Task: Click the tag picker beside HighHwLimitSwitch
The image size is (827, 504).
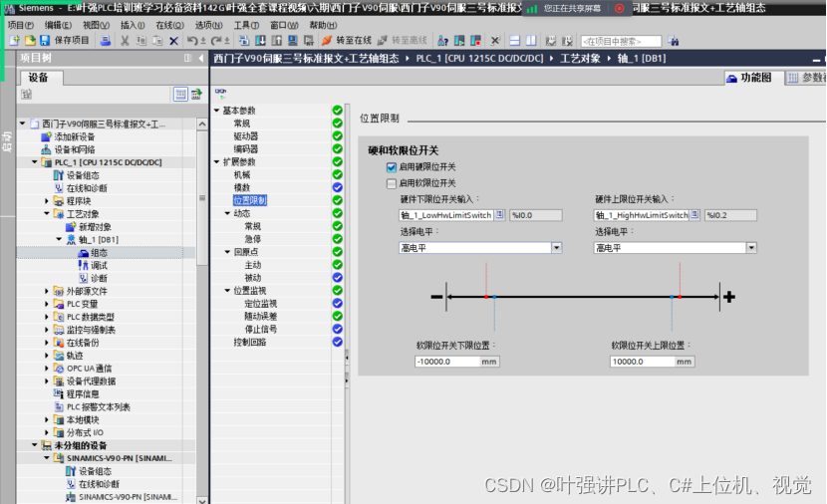Action: pos(694,214)
